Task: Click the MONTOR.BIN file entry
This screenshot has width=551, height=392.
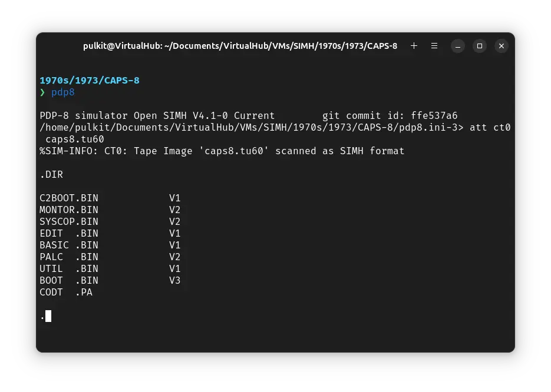Action: coord(69,210)
